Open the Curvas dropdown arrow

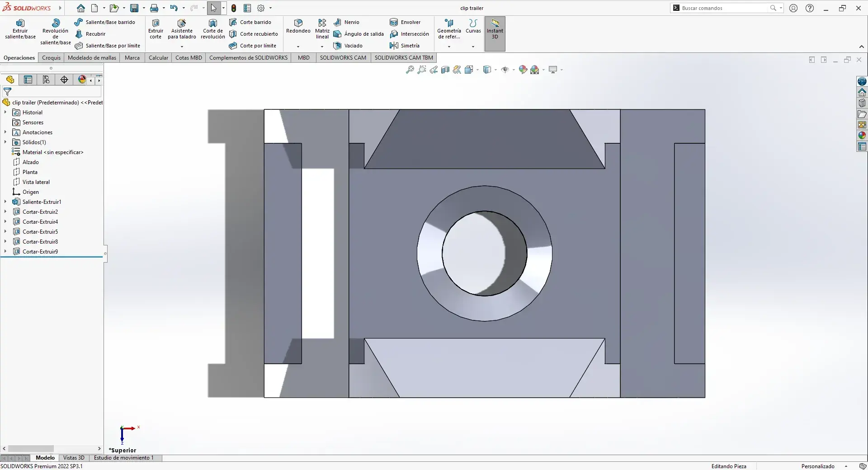pos(473,47)
